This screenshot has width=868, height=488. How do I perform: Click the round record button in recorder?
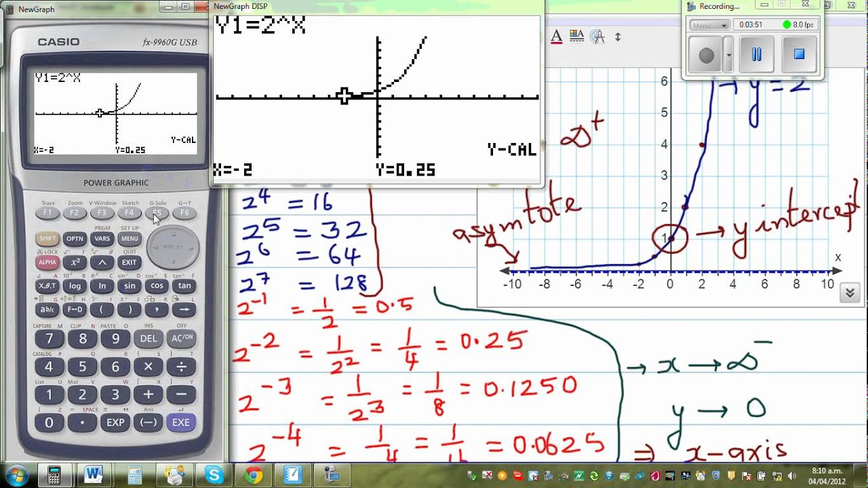point(706,55)
